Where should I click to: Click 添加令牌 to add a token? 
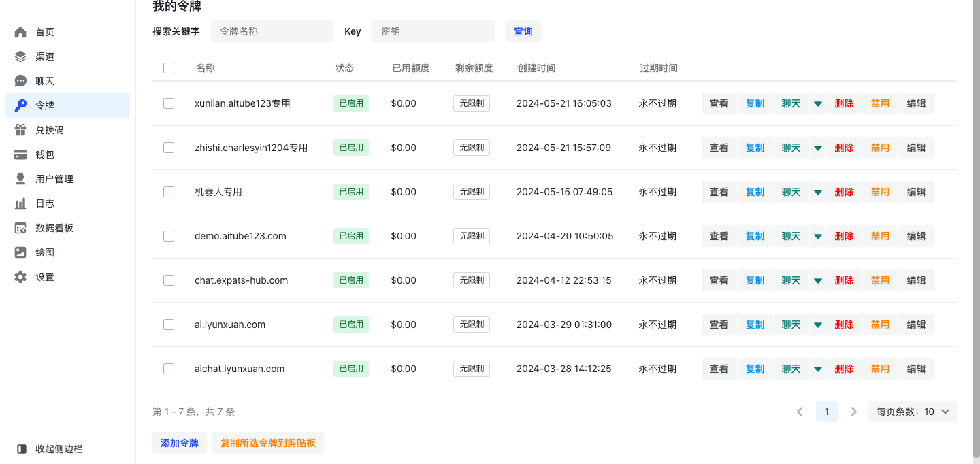(x=179, y=442)
